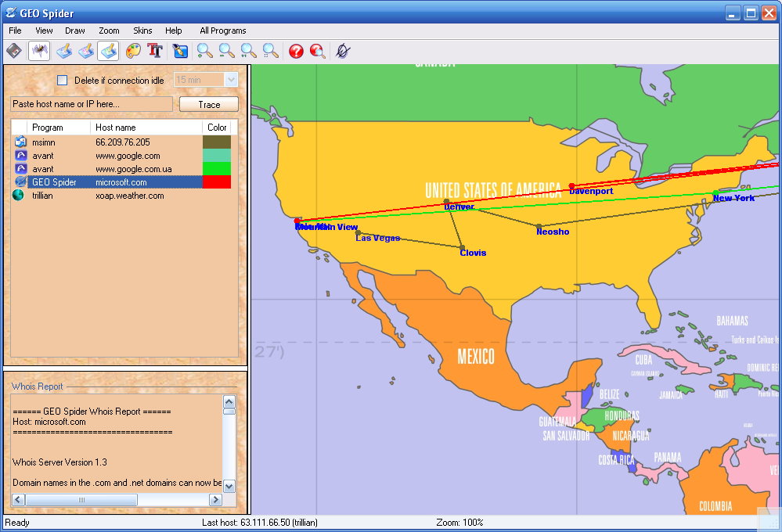Image resolution: width=782 pixels, height=532 pixels.
Task: Enable Delete if connection idle checkbox
Action: pyautogui.click(x=63, y=81)
